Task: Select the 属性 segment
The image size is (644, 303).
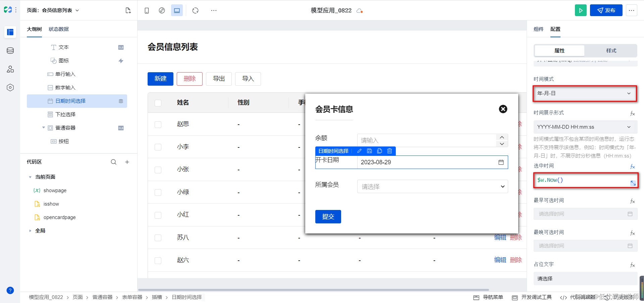Action: [559, 51]
